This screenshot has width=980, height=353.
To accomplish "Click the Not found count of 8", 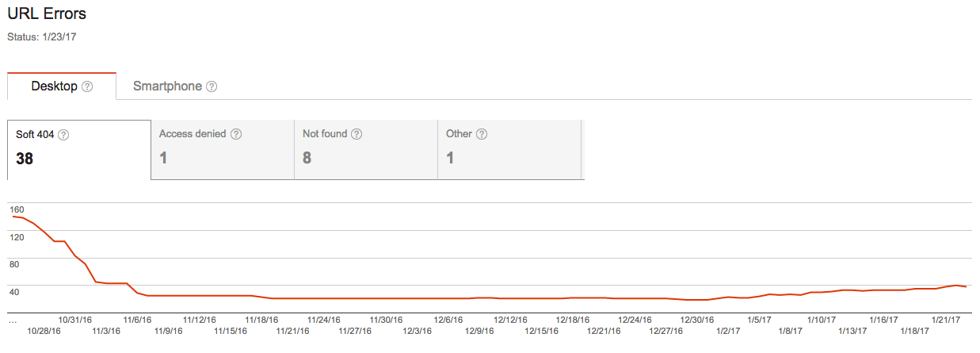I will coord(307,158).
